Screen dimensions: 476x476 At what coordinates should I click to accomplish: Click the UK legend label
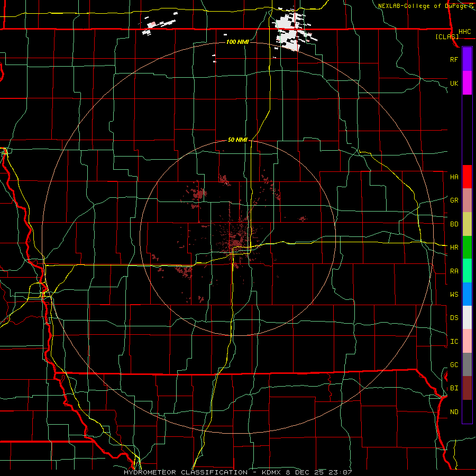pos(454,83)
